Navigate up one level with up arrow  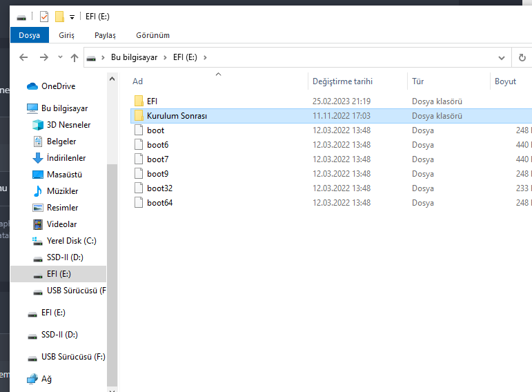75,57
